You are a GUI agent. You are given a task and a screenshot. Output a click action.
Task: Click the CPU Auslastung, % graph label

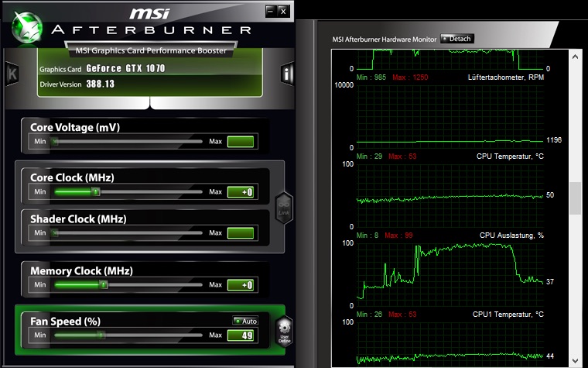(511, 236)
